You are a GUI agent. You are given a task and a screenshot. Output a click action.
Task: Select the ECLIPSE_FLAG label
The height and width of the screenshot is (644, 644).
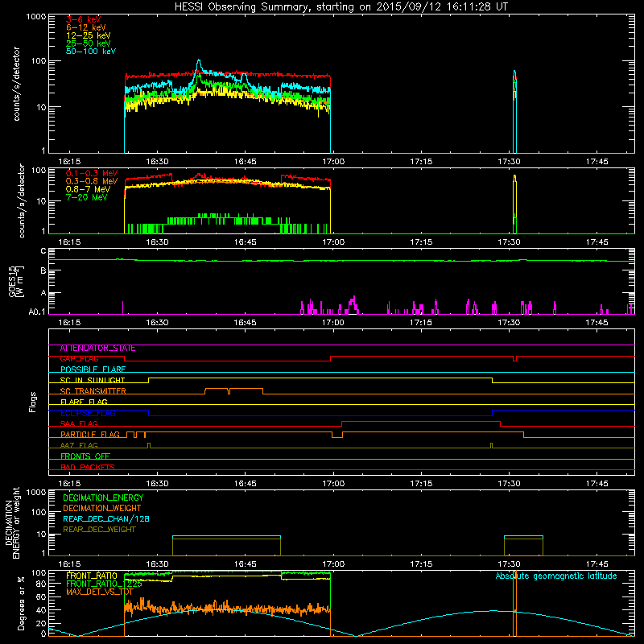88,413
